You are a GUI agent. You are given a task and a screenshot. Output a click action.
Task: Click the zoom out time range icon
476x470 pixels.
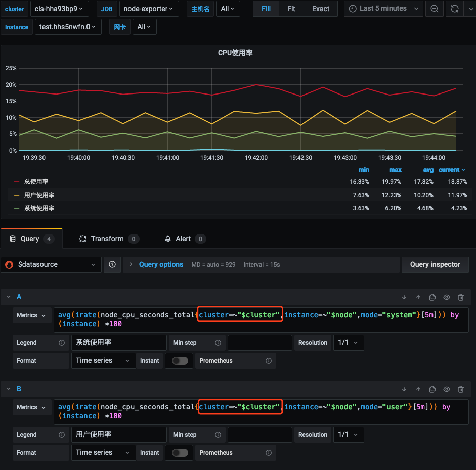tap(435, 9)
